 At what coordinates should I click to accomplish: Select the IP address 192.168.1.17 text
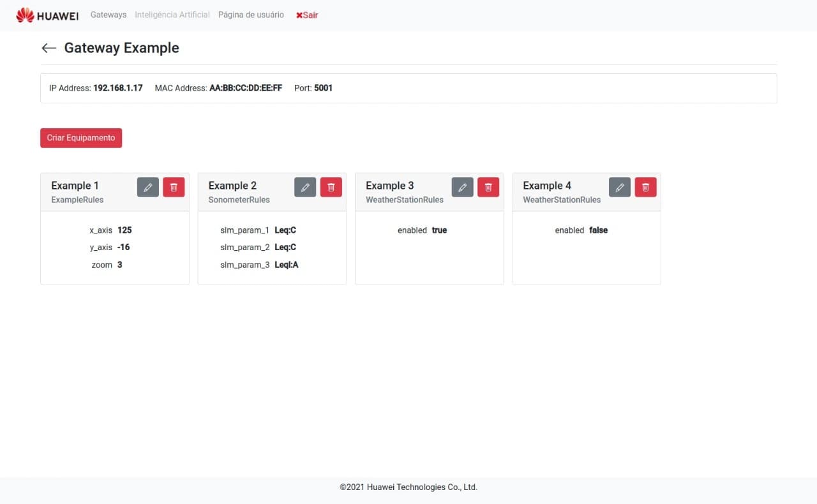click(118, 88)
